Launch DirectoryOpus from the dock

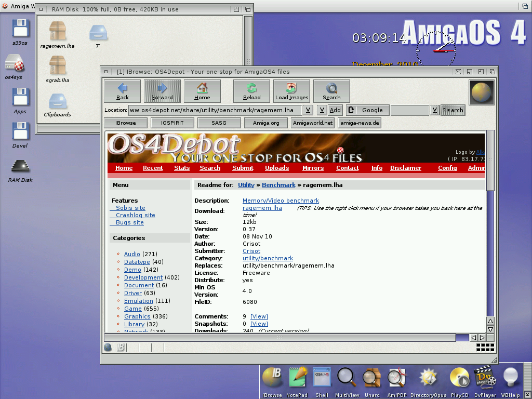428,382
